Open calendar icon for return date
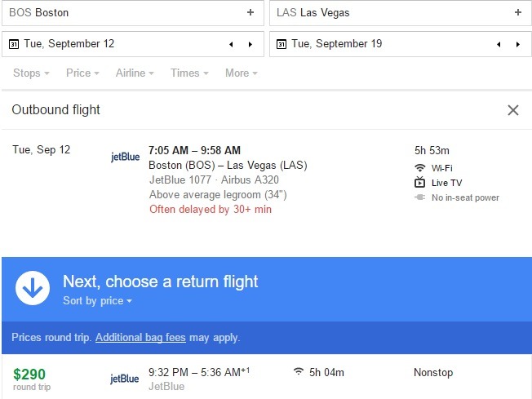 282,44
